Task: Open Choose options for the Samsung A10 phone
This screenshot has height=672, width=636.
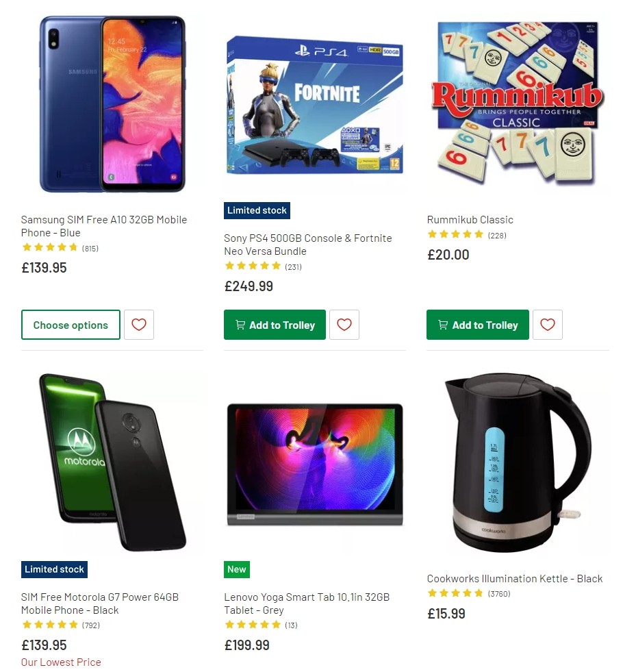Action: [71, 325]
